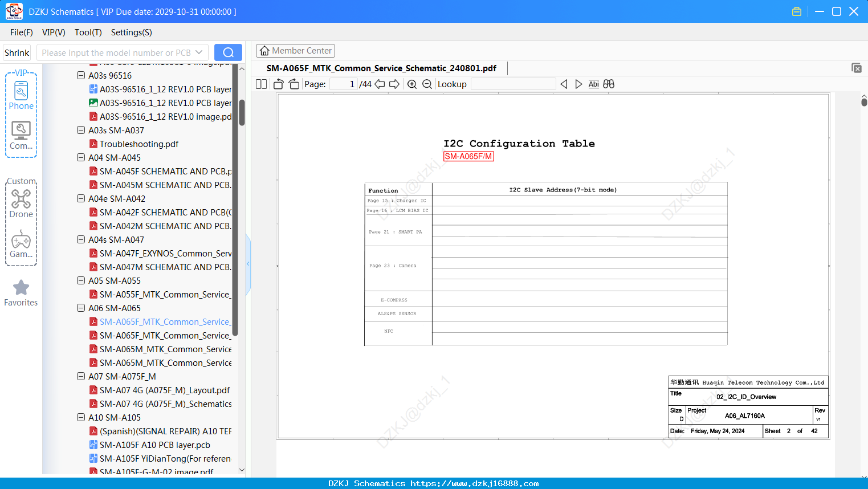
Task: Open the Phone schematics category icon
Action: point(21,95)
